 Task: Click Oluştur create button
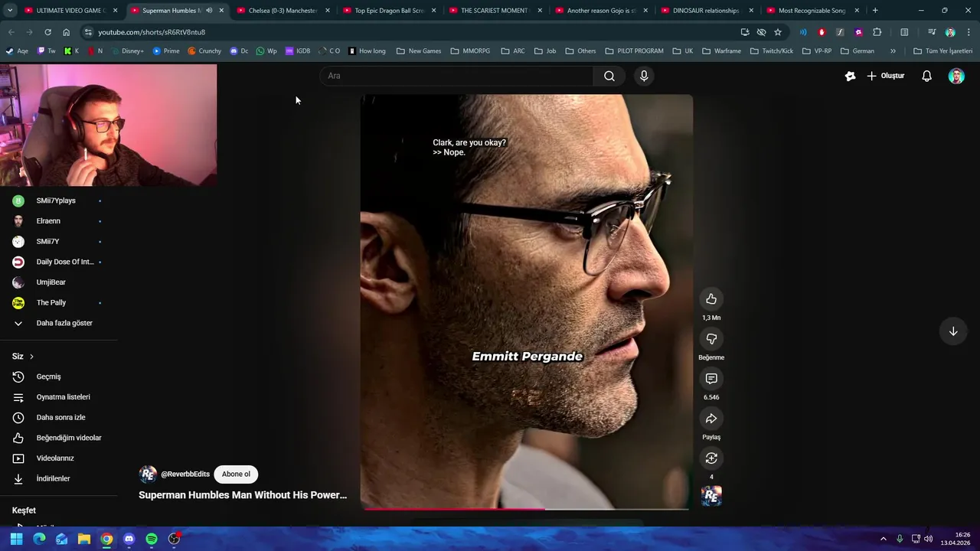point(886,76)
